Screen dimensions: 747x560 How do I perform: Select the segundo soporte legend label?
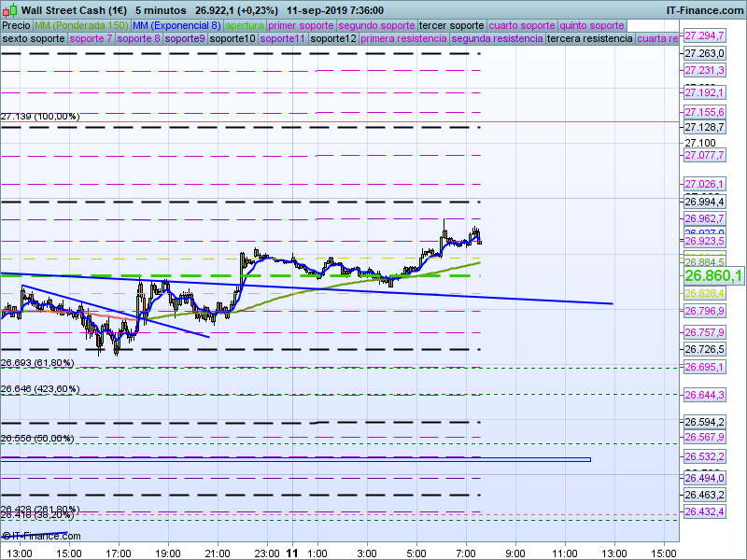(x=377, y=26)
